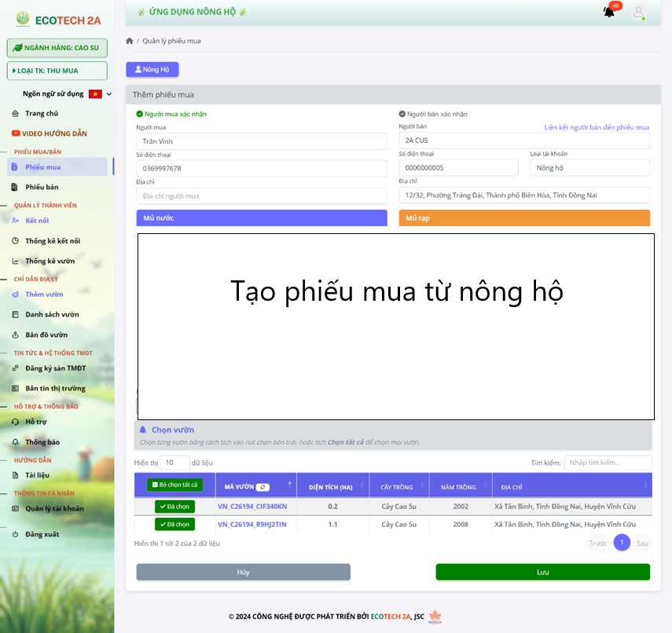Open the Hiển thị page-size dropdown showing 10
The width and height of the screenshot is (672, 633).
click(174, 463)
